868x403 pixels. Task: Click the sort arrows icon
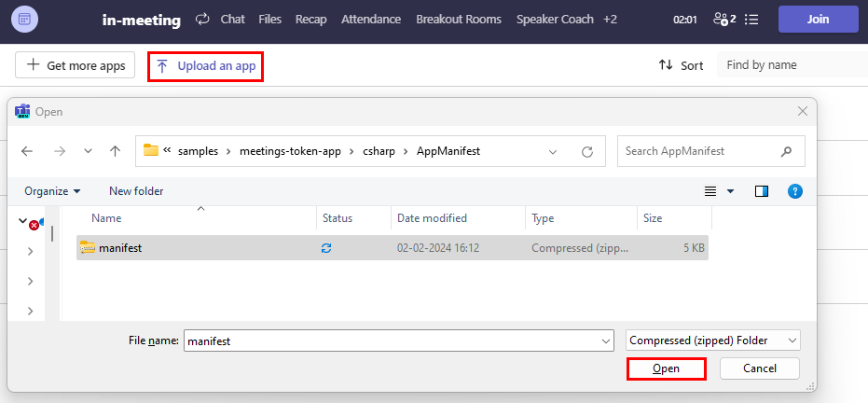[666, 65]
